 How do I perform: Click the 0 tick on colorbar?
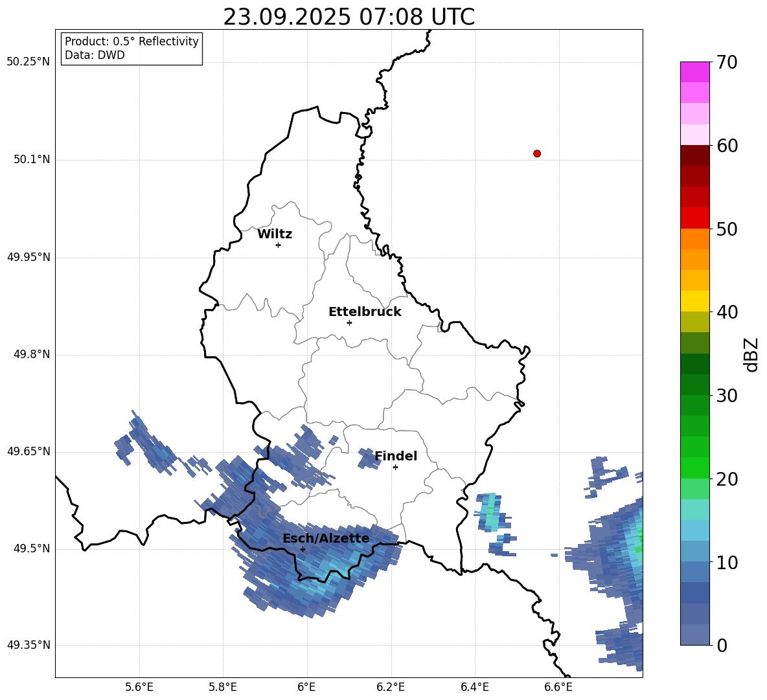722,645
